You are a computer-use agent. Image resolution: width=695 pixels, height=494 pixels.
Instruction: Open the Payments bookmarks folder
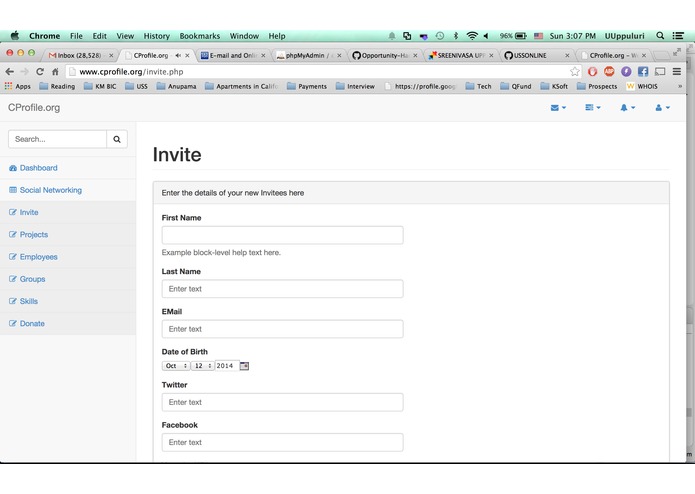[307, 86]
